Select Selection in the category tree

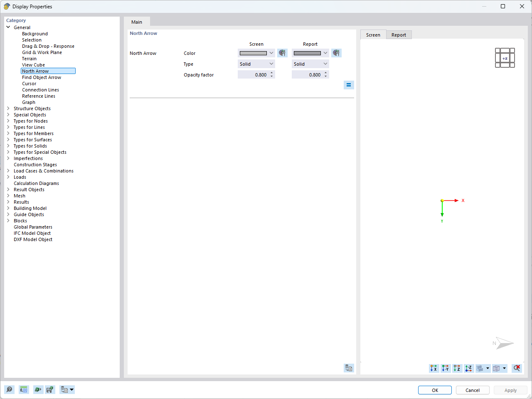click(x=32, y=40)
